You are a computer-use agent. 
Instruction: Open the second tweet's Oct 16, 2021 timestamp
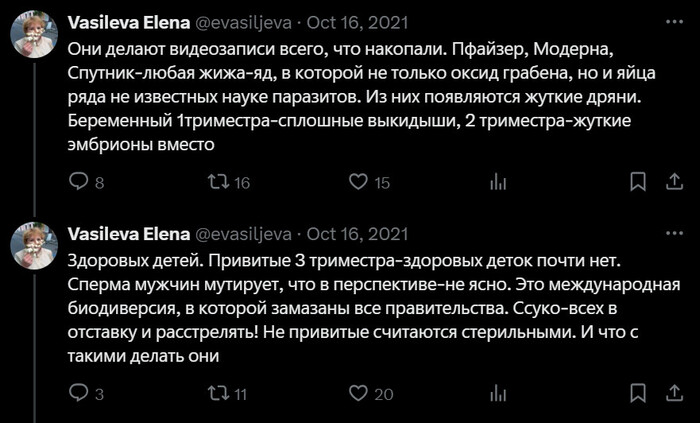click(x=357, y=234)
